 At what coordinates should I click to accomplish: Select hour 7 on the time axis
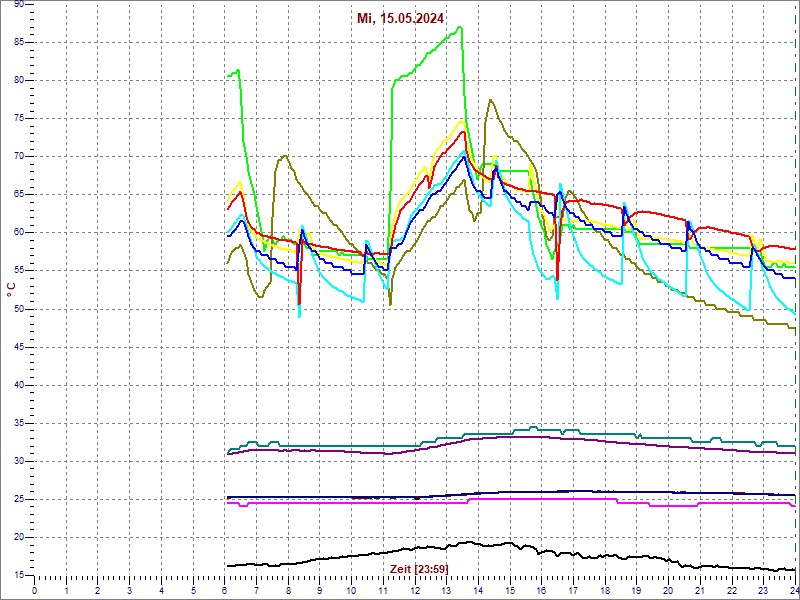coord(257,590)
